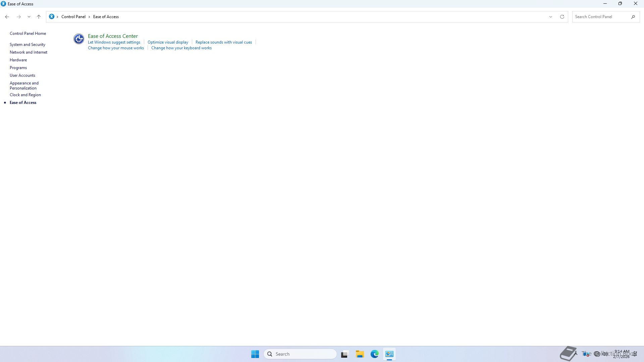Open Microsoft Edge from the taskbar
The image size is (644, 362).
374,354
